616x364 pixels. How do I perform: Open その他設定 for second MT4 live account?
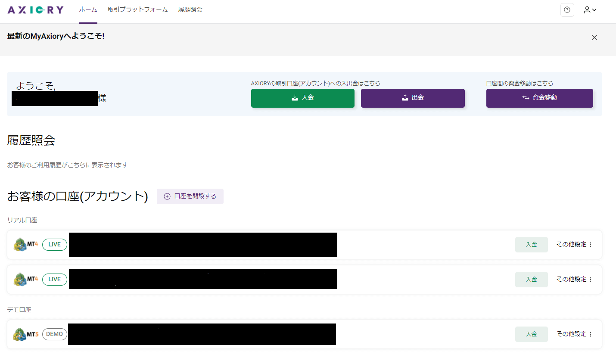(574, 279)
